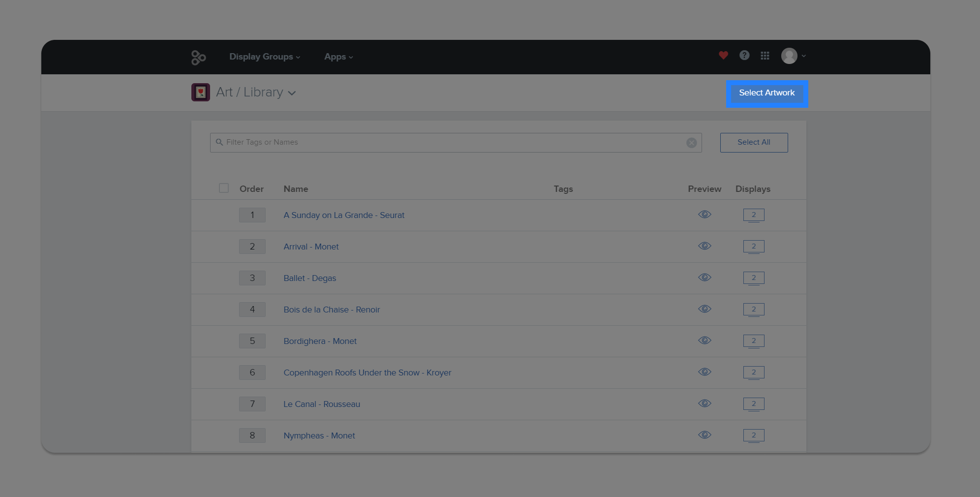Click displays icon for Arrival - Monet
This screenshot has height=497, width=980.
click(754, 247)
